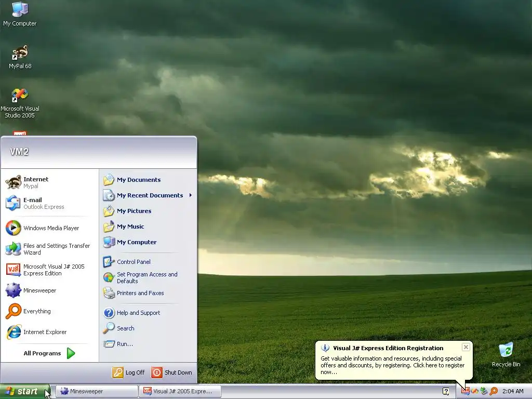Open Help and Support
This screenshot has height=399, width=532.
(148, 313)
